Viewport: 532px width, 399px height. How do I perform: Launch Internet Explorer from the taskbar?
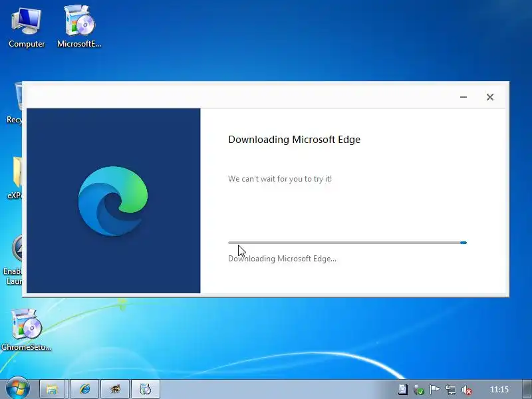pos(84,389)
